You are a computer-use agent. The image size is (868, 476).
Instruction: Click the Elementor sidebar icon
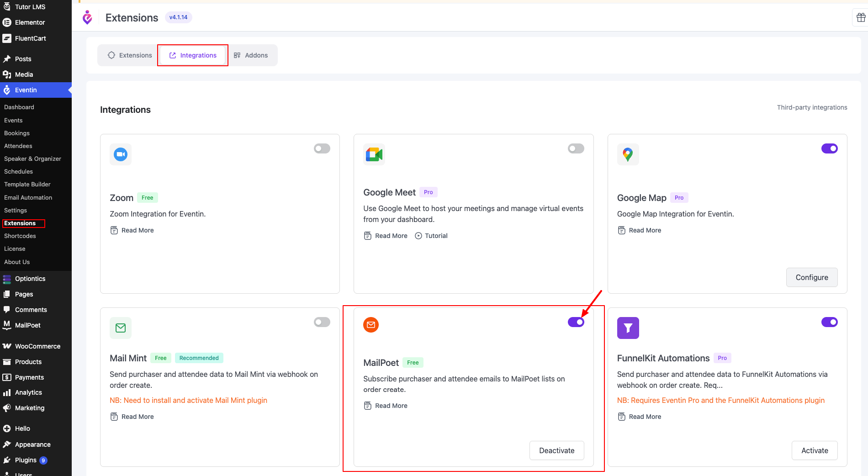(7, 22)
